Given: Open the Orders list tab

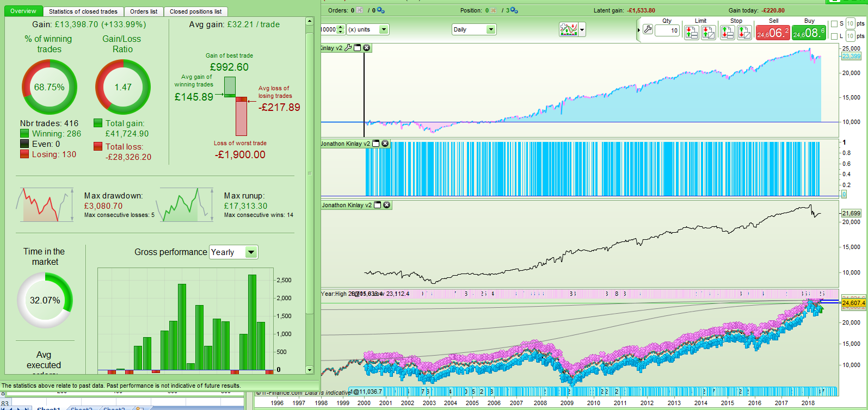Looking at the screenshot, I should point(144,11).
